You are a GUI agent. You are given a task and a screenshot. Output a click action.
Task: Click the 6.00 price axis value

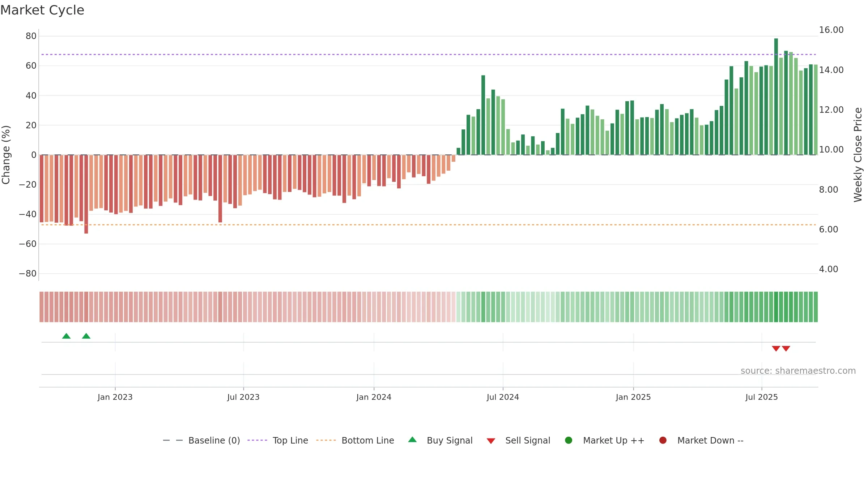tap(828, 229)
